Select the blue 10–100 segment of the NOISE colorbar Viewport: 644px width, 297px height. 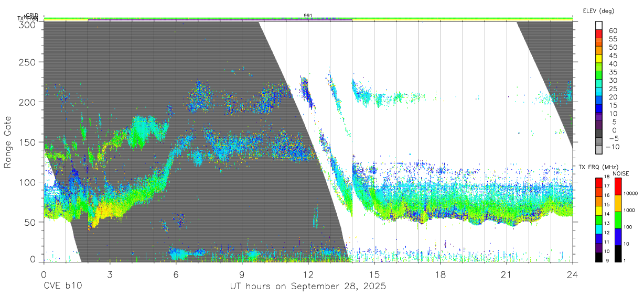pyautogui.click(x=617, y=236)
